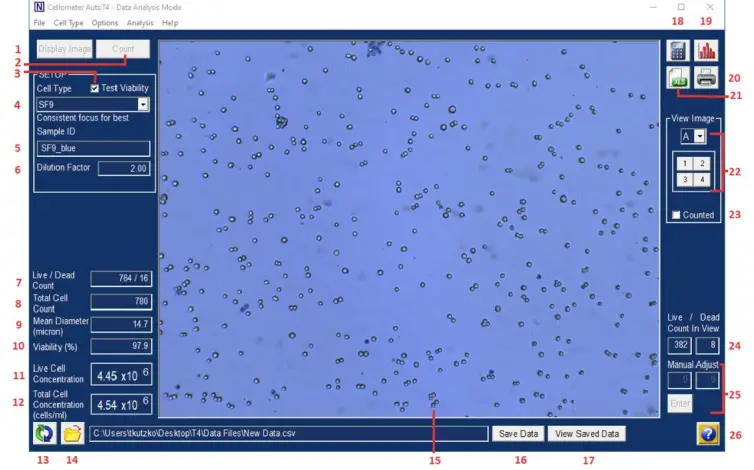Click the data file path field
Screen dimensions: 754x470
click(289, 433)
